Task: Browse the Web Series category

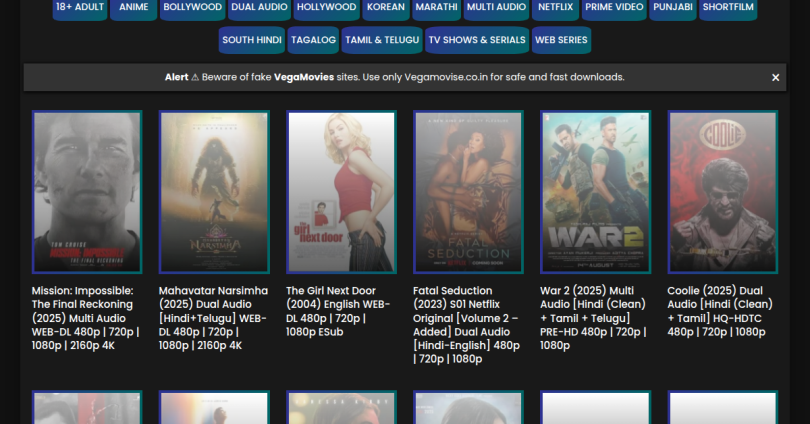Action: click(561, 40)
